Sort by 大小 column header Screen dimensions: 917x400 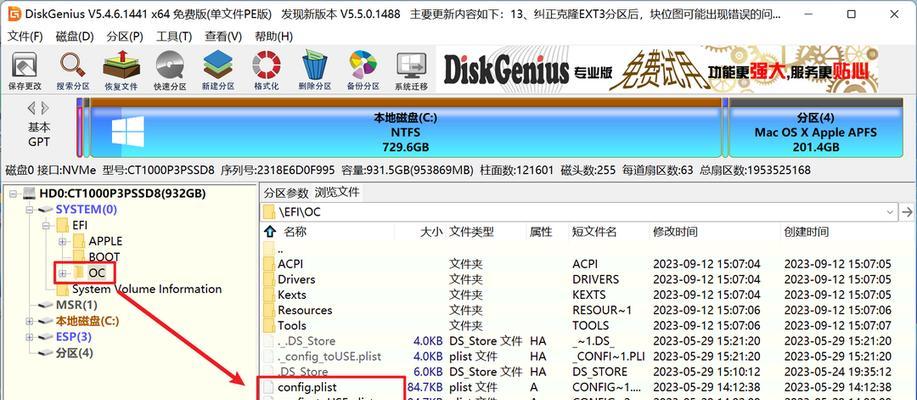point(432,232)
